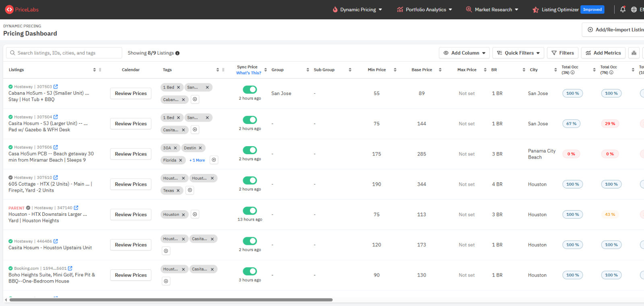This screenshot has width=644, height=306.
Task: Click Review Prices for Cabana HoSum
Action: coord(131,93)
